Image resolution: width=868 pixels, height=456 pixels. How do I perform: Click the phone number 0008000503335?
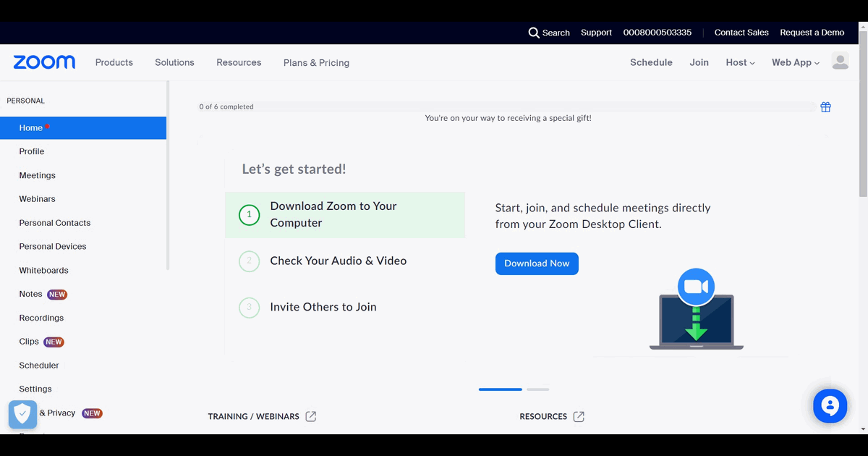coord(657,33)
